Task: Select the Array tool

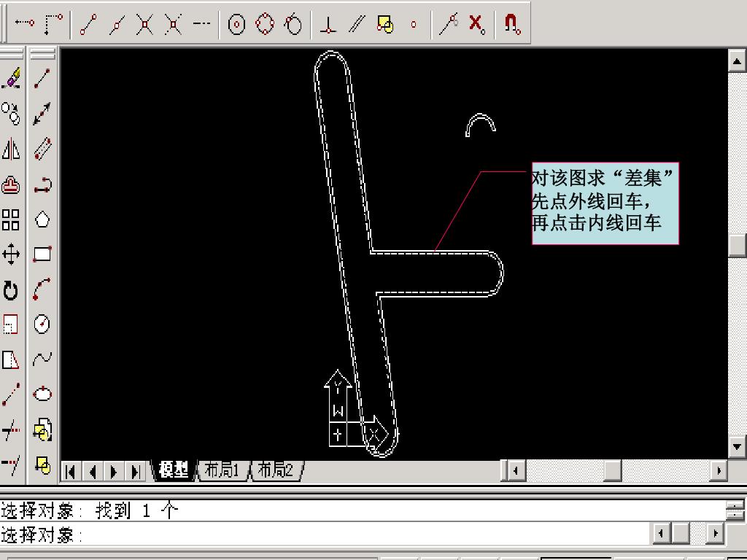Action: pos(11,219)
